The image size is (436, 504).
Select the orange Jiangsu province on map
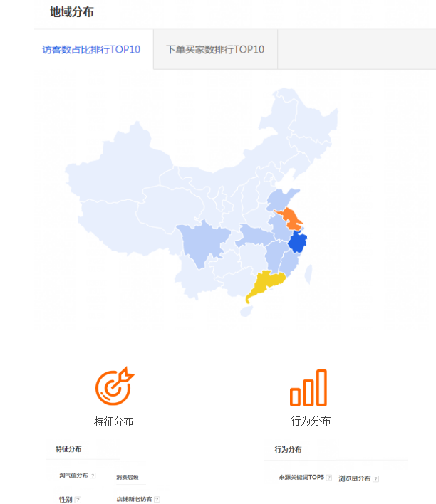tap(289, 218)
